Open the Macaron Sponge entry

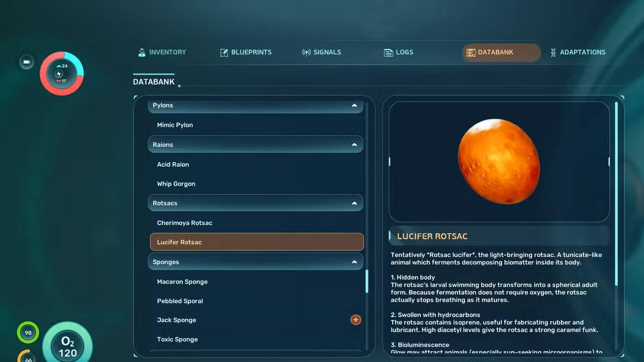257,282
